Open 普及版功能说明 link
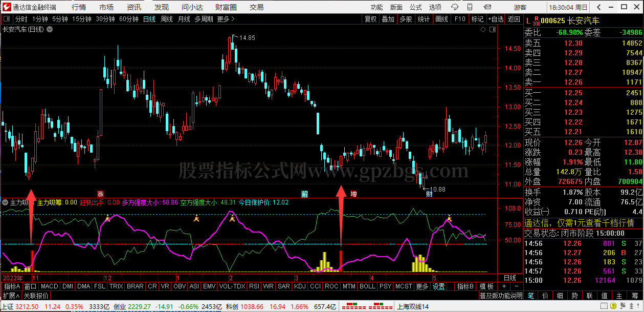This screenshot has height=312, width=644. [501, 296]
